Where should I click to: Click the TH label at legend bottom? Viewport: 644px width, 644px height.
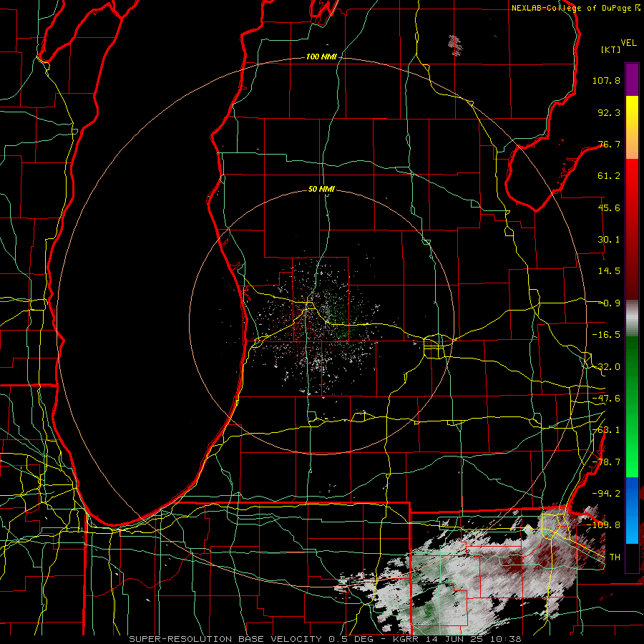(x=615, y=557)
